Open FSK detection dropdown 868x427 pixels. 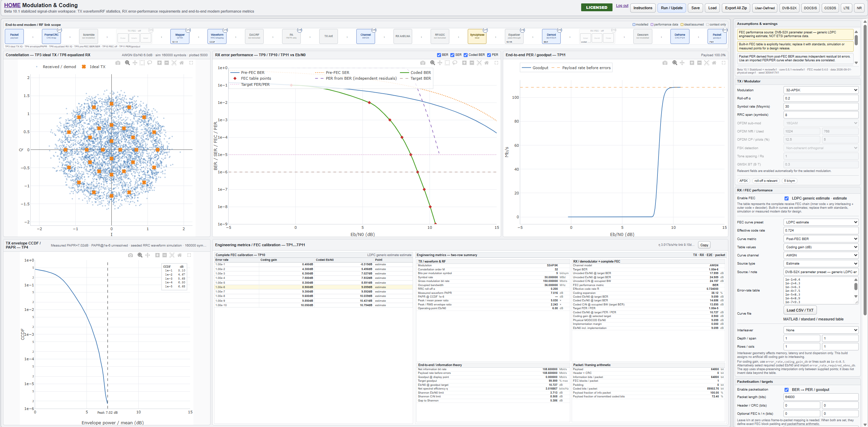(821, 148)
